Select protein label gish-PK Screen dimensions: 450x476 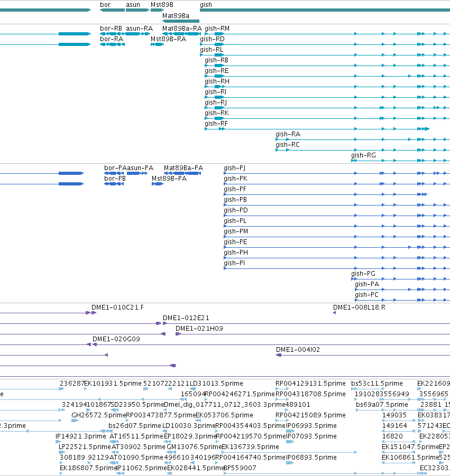(236, 179)
